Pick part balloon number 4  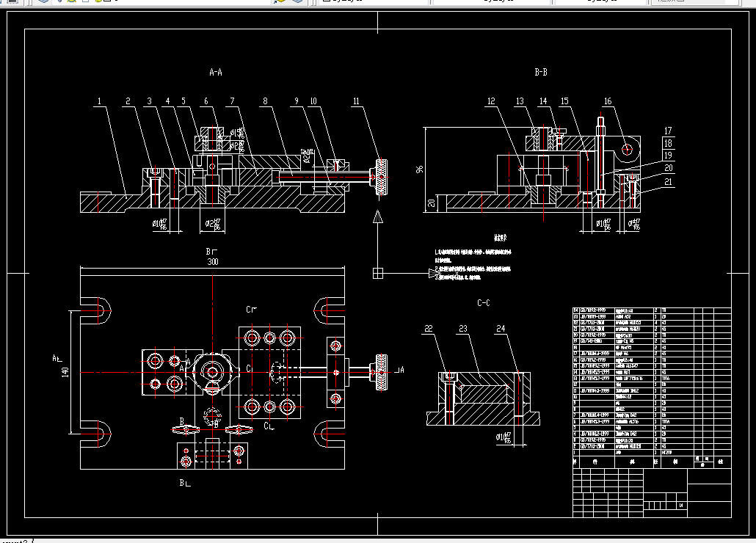coord(168,101)
